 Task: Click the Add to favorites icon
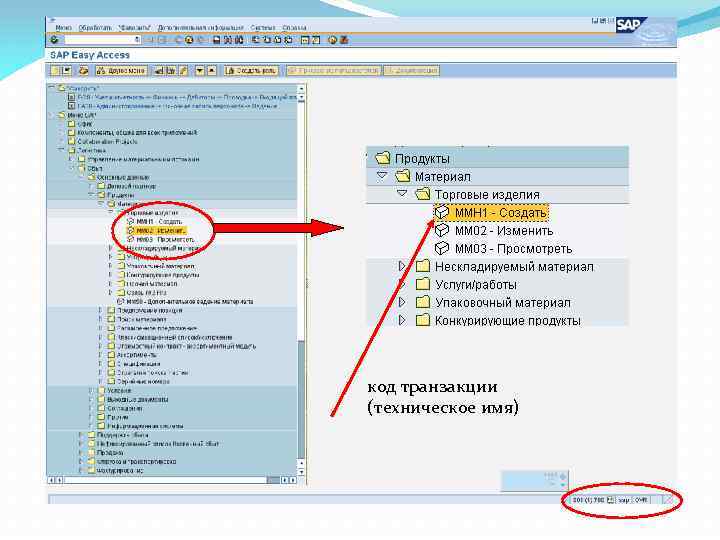click(x=159, y=71)
